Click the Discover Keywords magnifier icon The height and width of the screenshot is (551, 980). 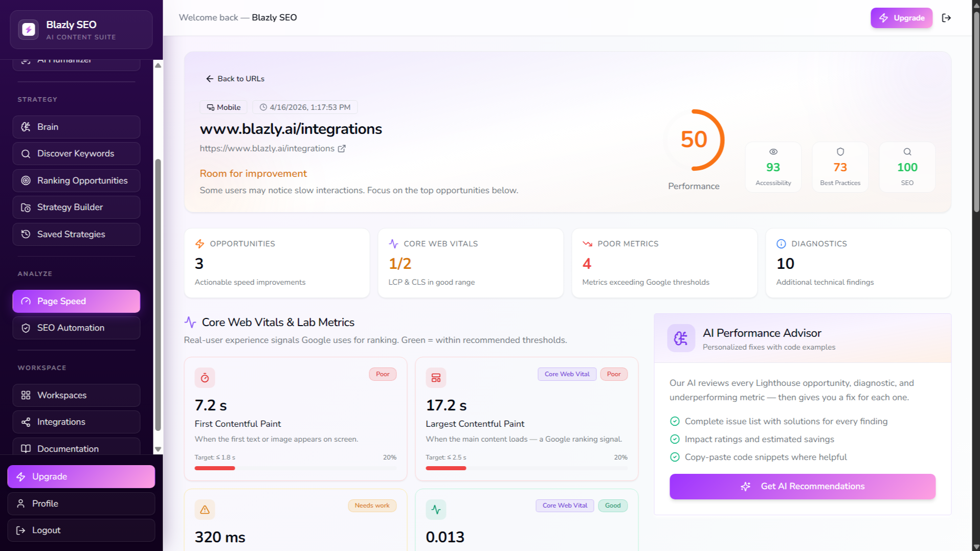[x=26, y=153]
